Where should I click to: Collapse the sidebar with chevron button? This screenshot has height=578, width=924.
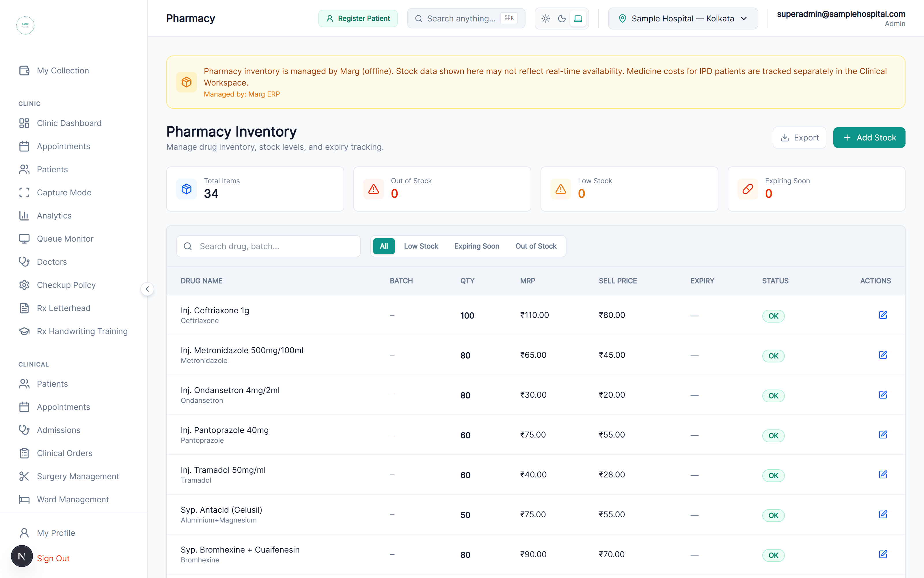pos(147,289)
